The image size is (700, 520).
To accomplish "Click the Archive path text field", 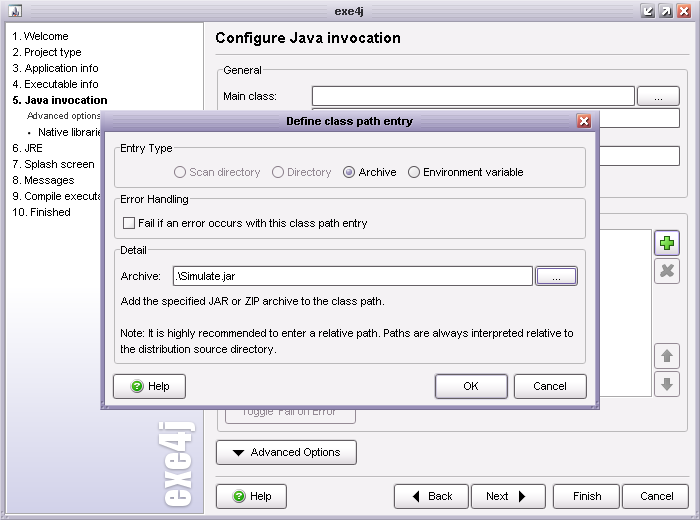I will pyautogui.click(x=352, y=276).
